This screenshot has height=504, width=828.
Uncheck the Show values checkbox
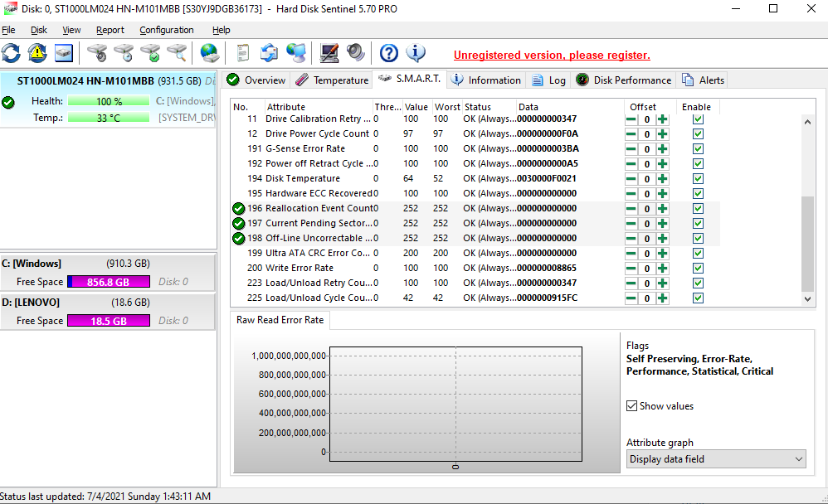coord(631,406)
